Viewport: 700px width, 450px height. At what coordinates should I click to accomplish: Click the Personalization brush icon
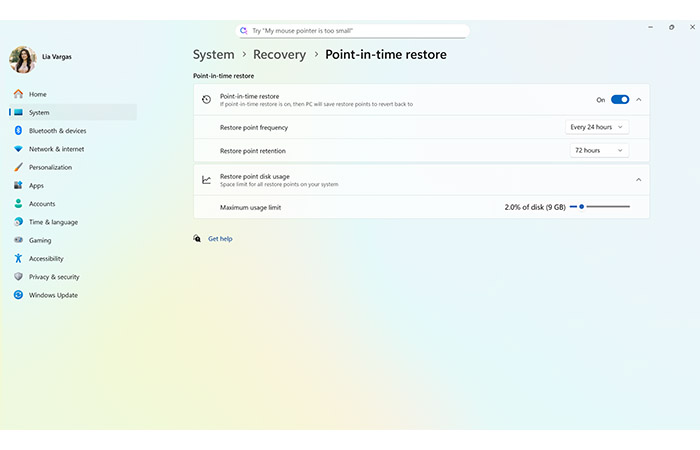click(18, 167)
